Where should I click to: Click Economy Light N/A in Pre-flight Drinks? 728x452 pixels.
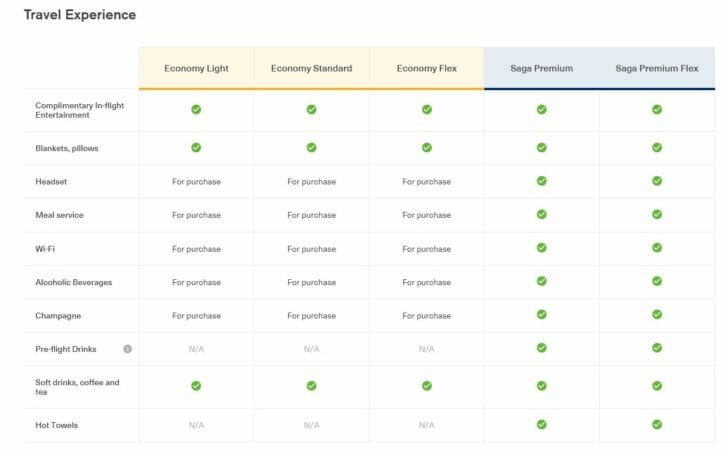[x=196, y=349]
